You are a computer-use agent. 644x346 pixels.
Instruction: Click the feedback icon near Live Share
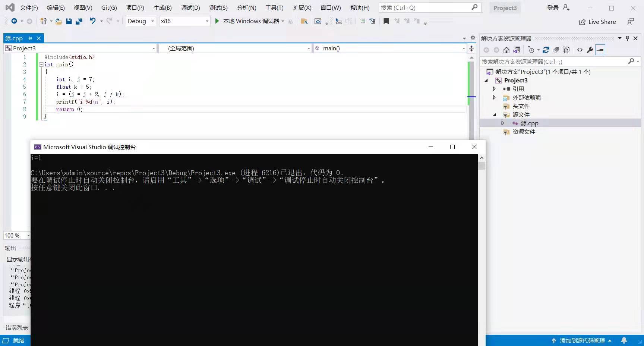click(x=631, y=21)
